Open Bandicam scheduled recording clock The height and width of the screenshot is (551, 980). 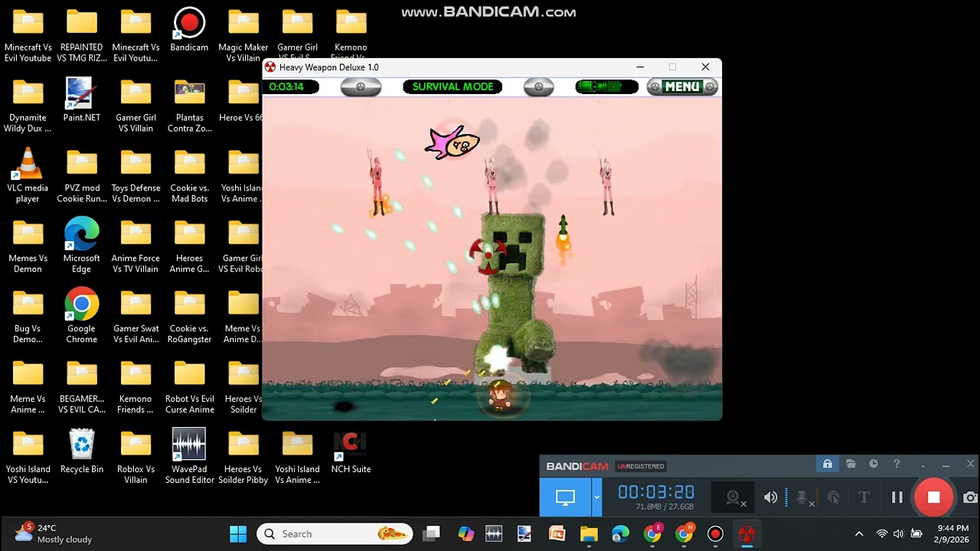pyautogui.click(x=874, y=464)
